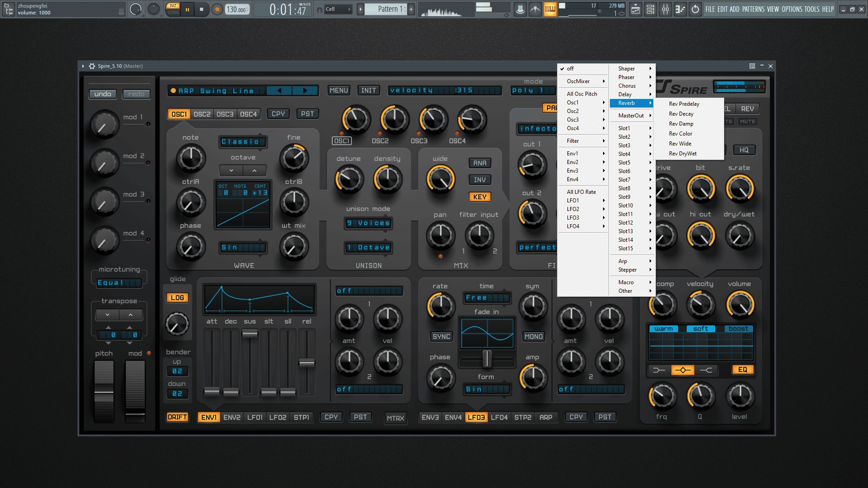Expand the Macro submenu
Image resolution: width=868 pixels, height=488 pixels.
coord(632,282)
